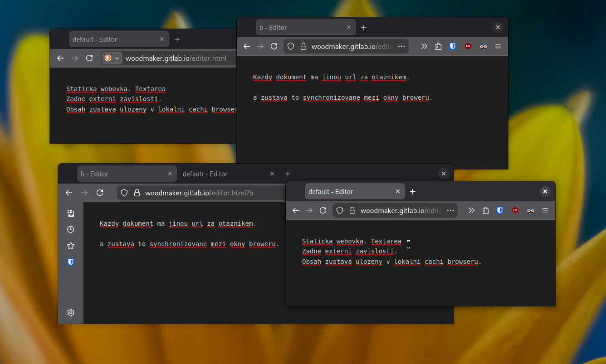Click Bitwarden shield icon in the sidebar
This screenshot has height=364, width=606.
point(71,262)
